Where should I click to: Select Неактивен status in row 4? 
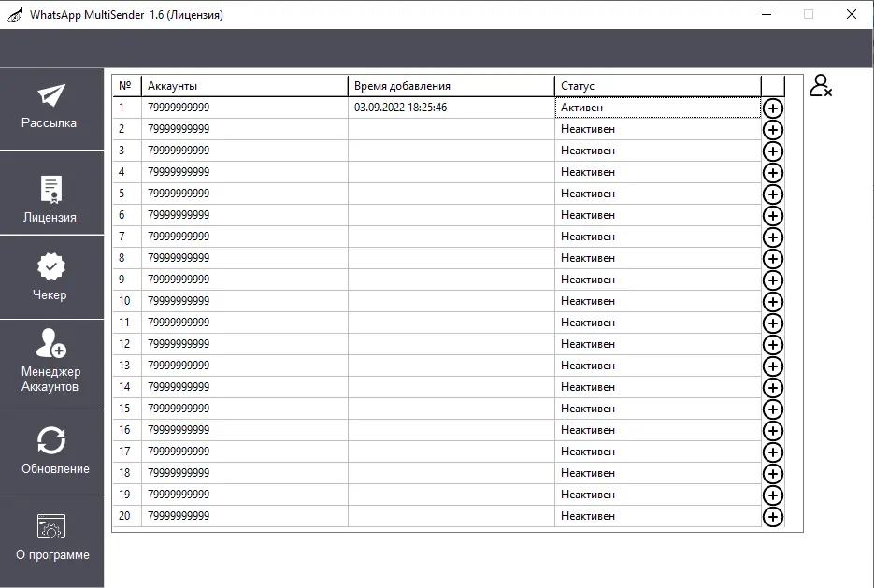tap(658, 172)
